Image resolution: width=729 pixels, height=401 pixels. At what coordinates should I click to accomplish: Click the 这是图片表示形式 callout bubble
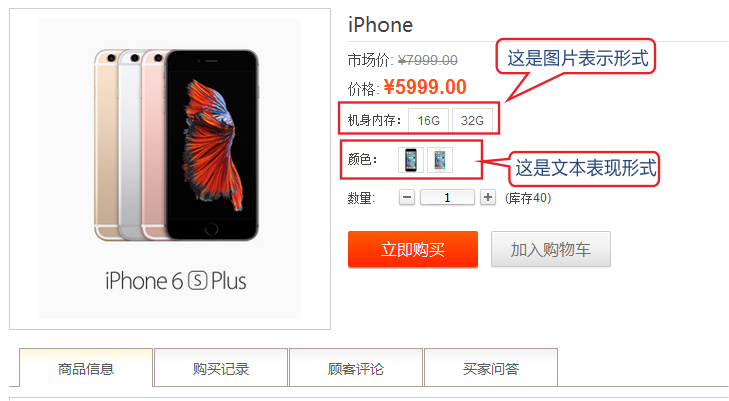(x=577, y=58)
